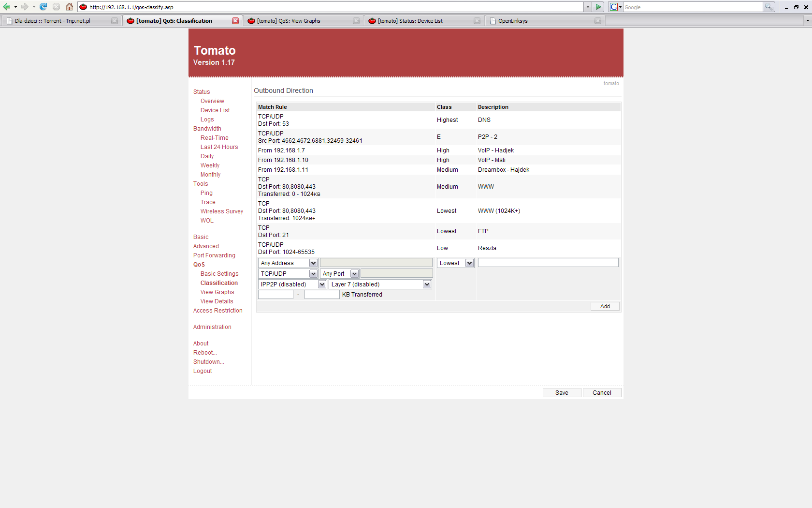Close the QoS: View Graphs tab
Screen dimensions: 812x508
356,21
